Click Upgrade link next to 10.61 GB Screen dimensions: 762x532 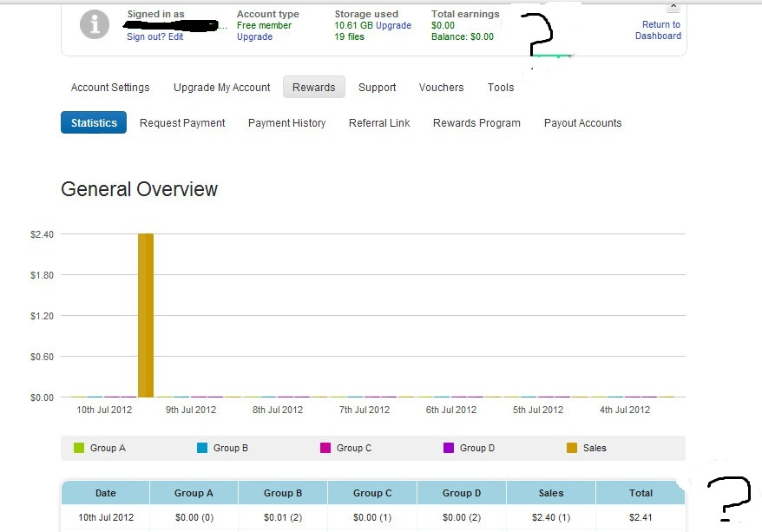pos(393,25)
